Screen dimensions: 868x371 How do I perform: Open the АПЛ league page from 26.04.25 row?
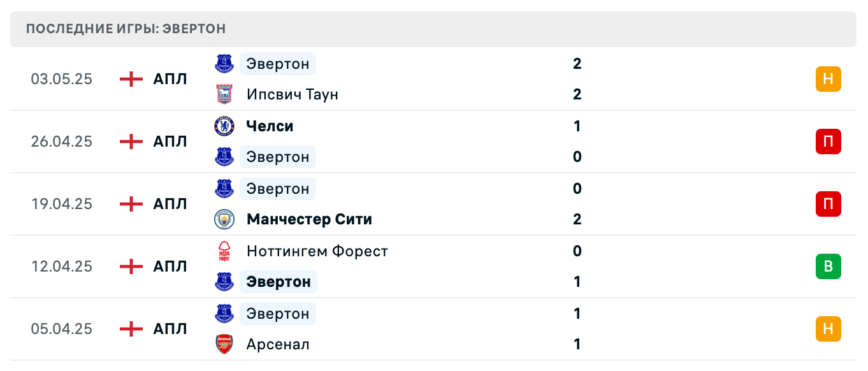pyautogui.click(x=169, y=142)
